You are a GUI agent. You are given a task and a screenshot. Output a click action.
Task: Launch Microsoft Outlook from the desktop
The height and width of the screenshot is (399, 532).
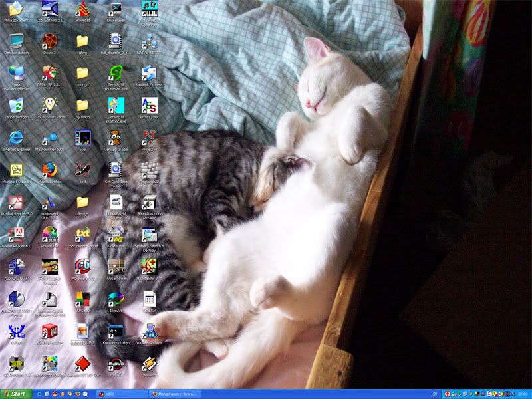(x=16, y=170)
